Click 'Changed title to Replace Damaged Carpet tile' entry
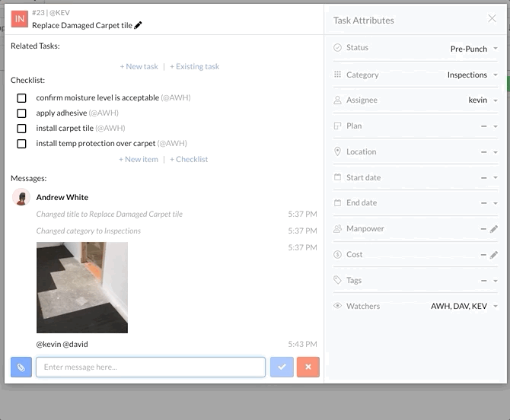This screenshot has width=510, height=420. pyautogui.click(x=110, y=215)
